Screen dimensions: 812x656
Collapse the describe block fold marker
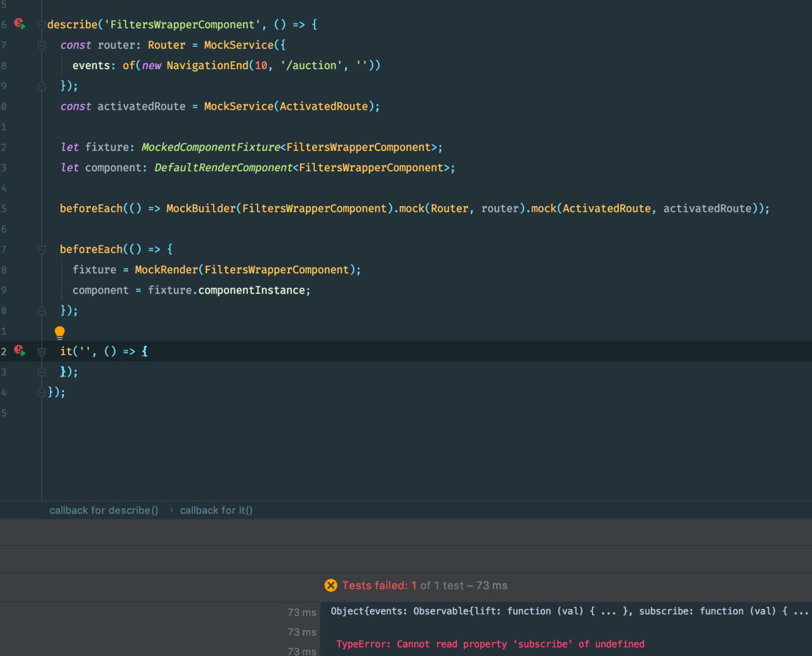pyautogui.click(x=41, y=25)
